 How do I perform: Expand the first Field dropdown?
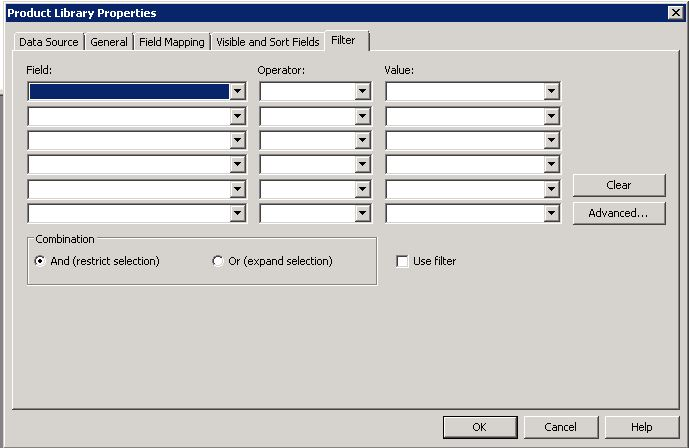point(237,92)
